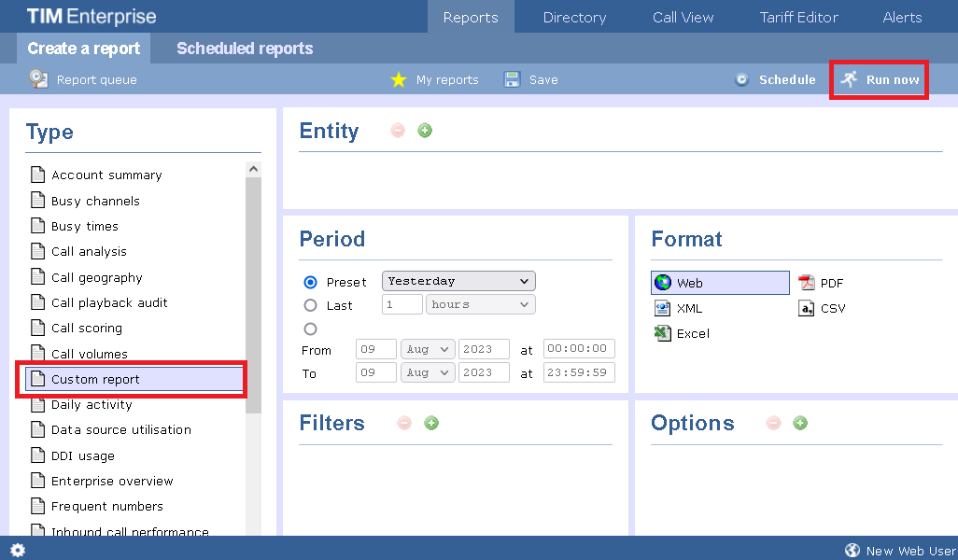958x560 pixels.
Task: Select the Preset period radio button
Action: coord(311,282)
